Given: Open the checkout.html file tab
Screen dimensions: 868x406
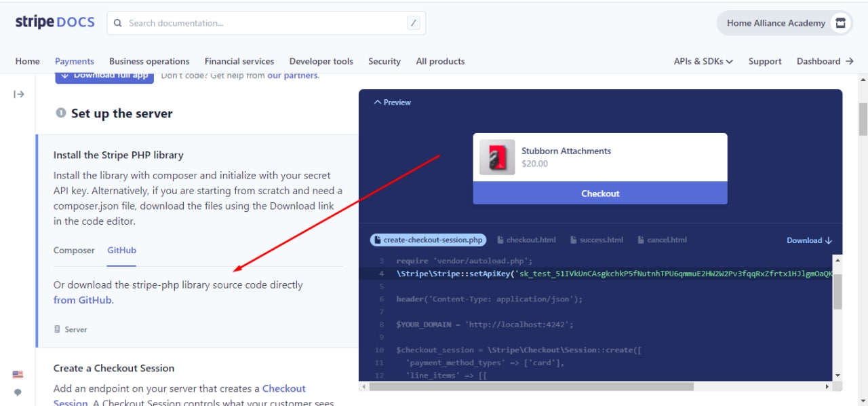Looking at the screenshot, I should click(527, 240).
